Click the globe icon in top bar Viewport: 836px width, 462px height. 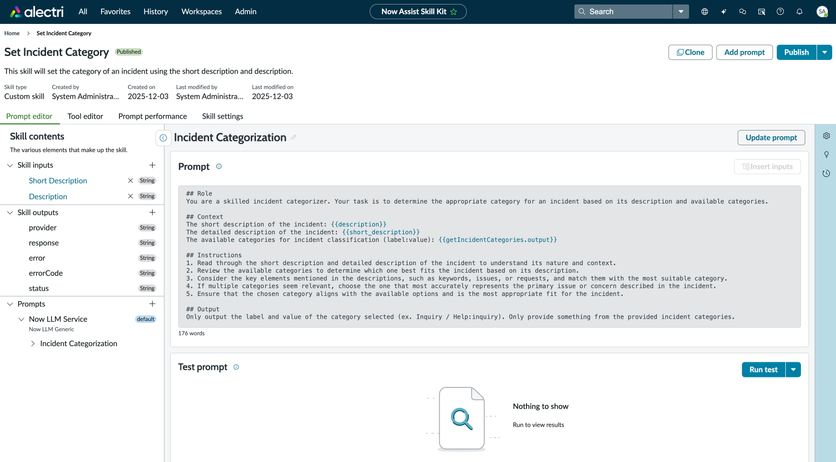point(704,12)
